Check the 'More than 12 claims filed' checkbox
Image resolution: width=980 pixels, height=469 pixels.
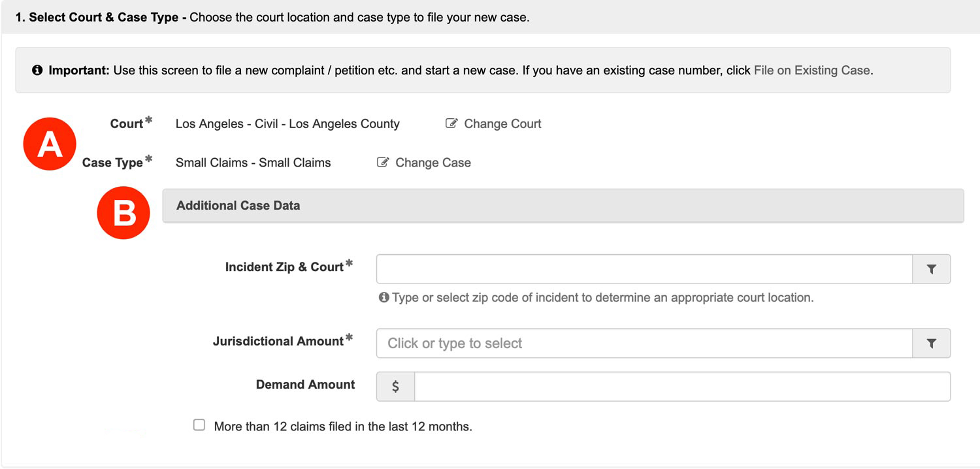(199, 425)
